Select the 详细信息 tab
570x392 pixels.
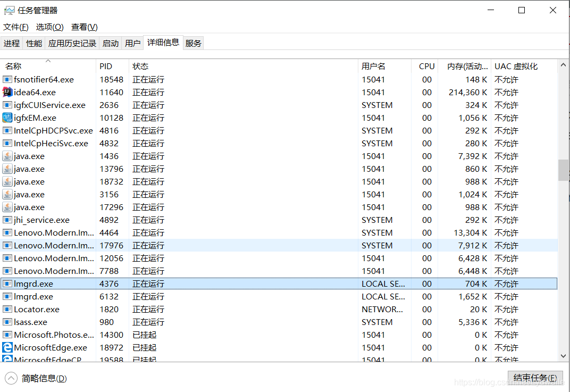(x=163, y=43)
